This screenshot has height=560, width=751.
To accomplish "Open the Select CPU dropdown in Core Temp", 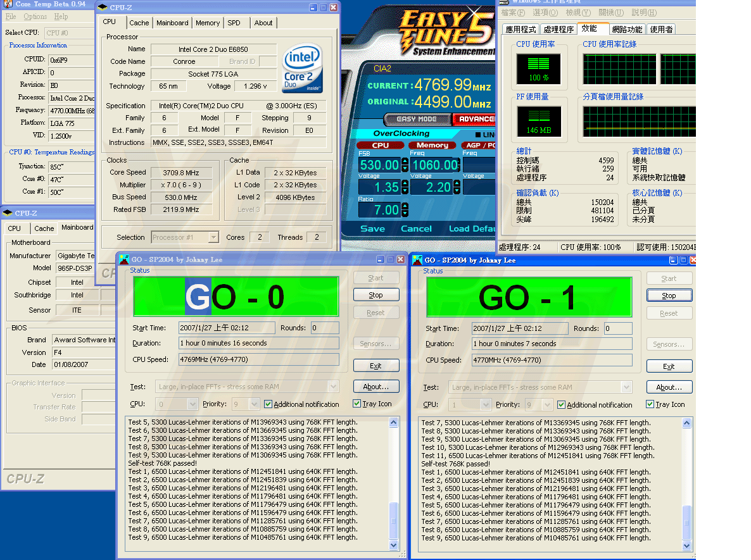I will point(70,33).
